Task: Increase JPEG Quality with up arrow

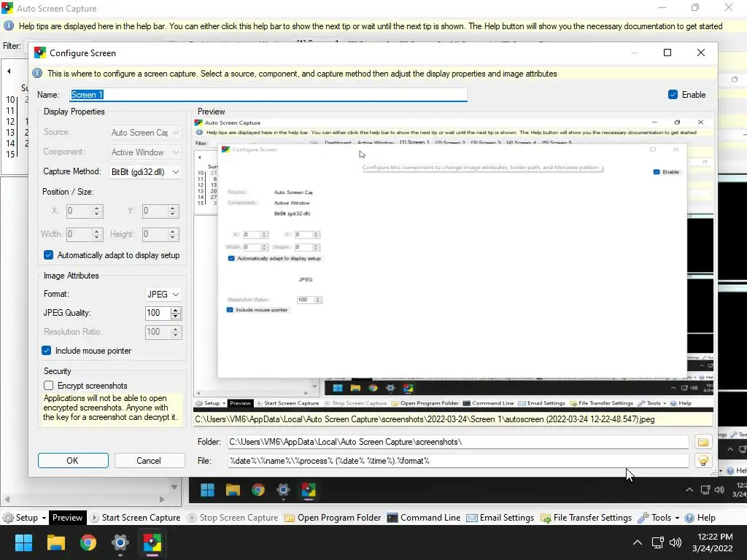Action: click(x=176, y=310)
